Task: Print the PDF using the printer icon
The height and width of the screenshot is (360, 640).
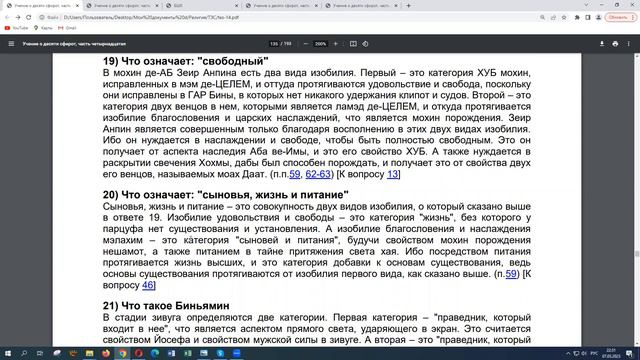Action: (x=615, y=44)
